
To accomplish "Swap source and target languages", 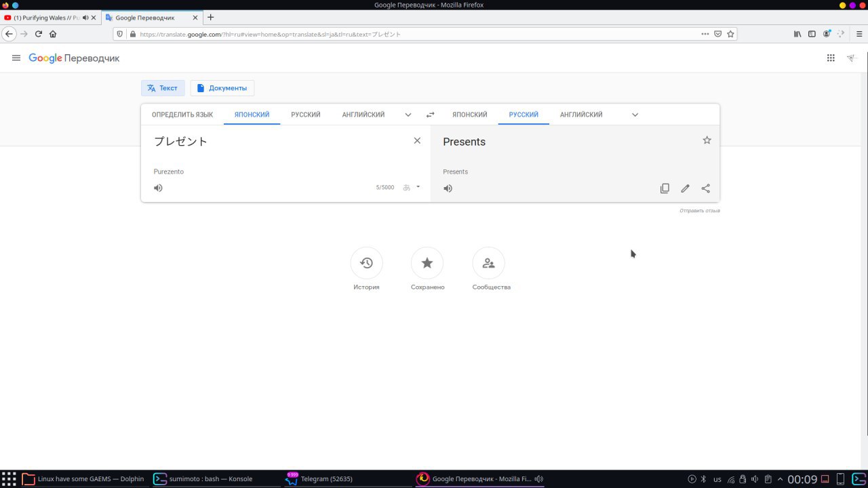I will [x=430, y=115].
